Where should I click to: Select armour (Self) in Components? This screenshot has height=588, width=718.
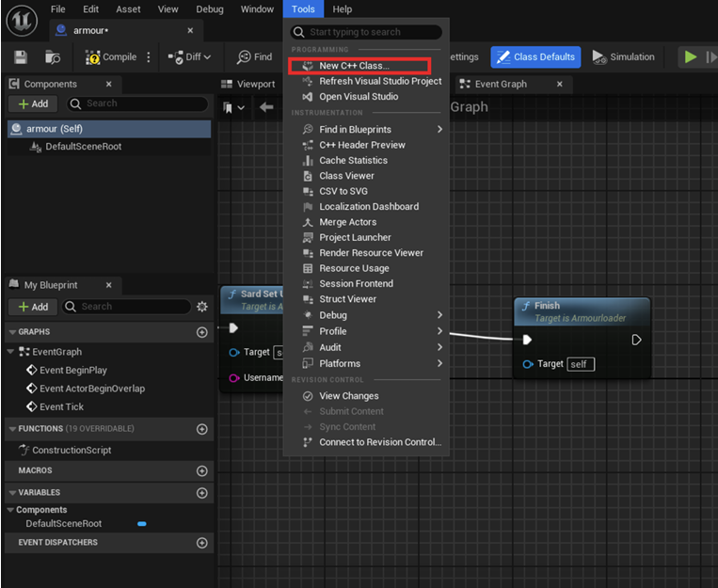pyautogui.click(x=109, y=129)
